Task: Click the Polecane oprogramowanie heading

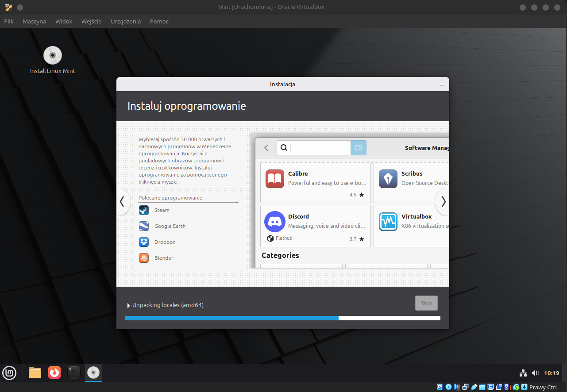Action: click(170, 198)
